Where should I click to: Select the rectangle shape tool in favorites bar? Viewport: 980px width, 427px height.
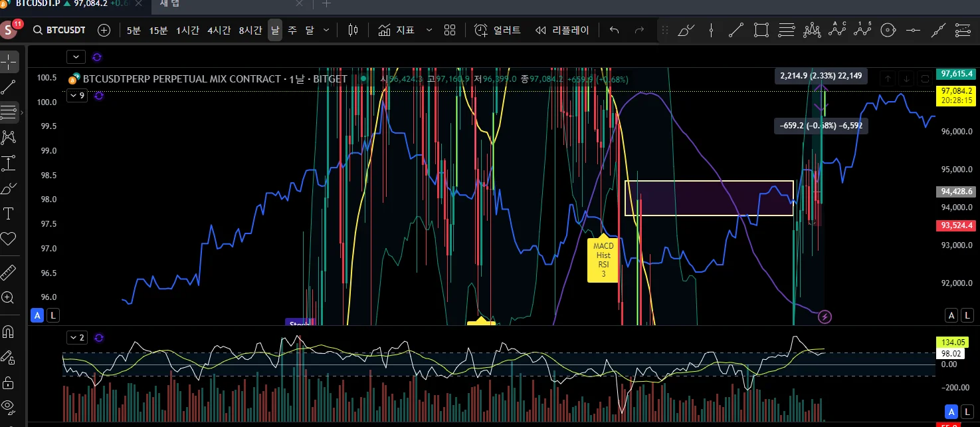[761, 31]
